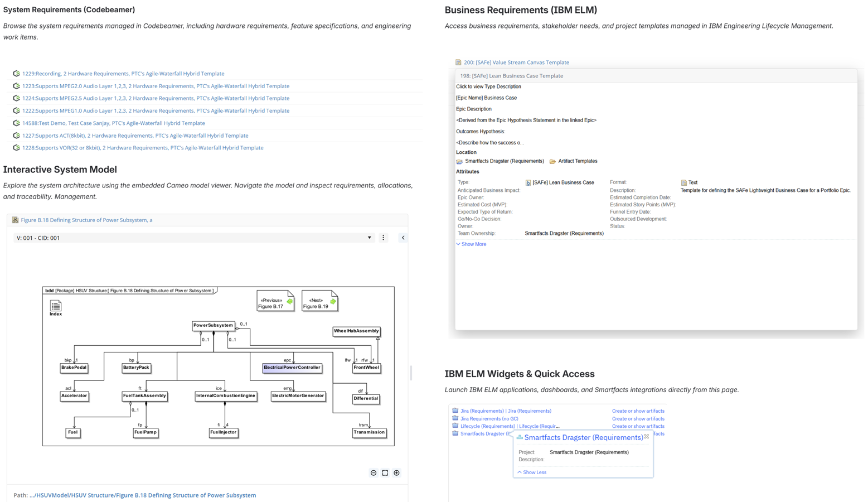Screen dimensions: 868x502
Task: Open the V: 001 - CID: 001 version dropdown
Action: [194, 238]
